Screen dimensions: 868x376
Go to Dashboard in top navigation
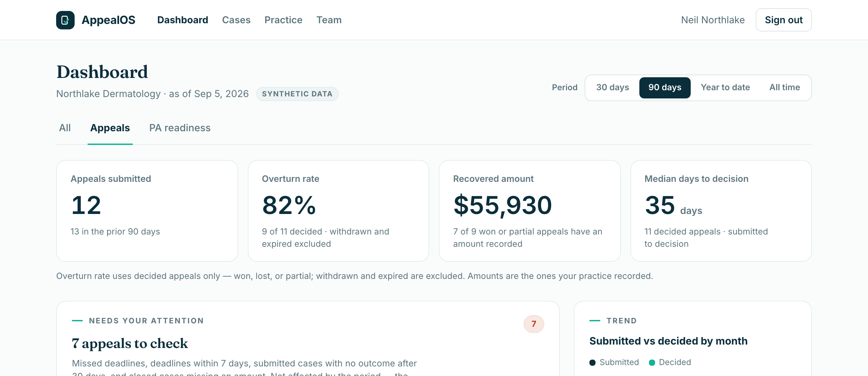tap(183, 20)
